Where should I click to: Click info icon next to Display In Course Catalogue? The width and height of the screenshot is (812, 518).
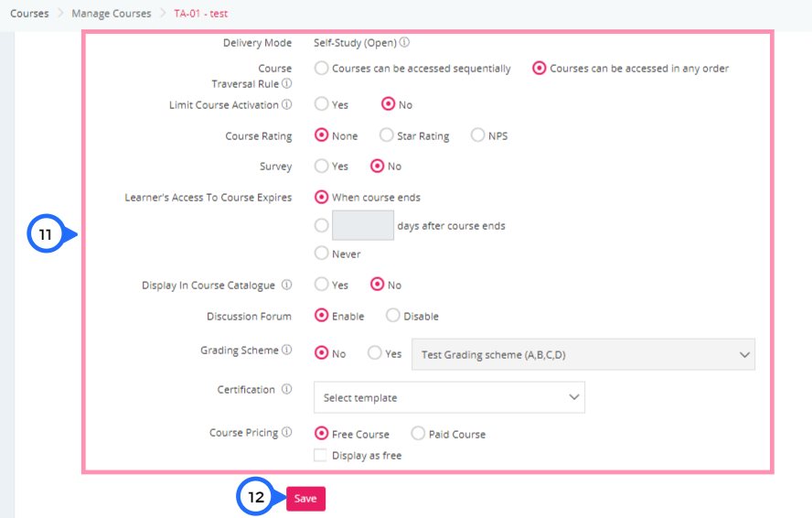(x=286, y=285)
